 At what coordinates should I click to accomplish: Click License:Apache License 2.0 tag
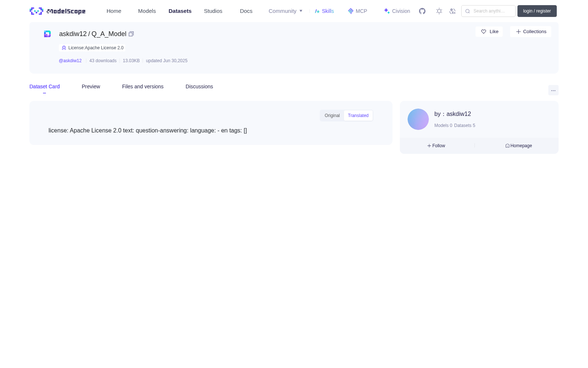tap(92, 48)
